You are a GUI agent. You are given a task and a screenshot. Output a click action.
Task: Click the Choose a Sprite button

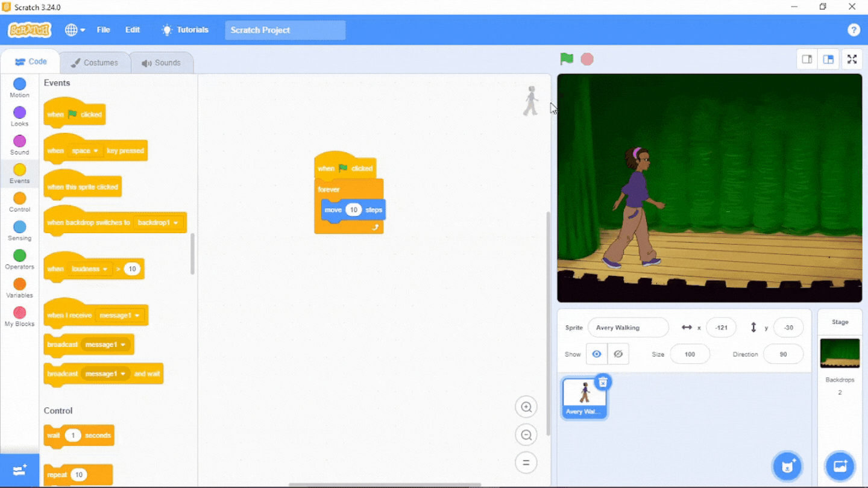[787, 466]
